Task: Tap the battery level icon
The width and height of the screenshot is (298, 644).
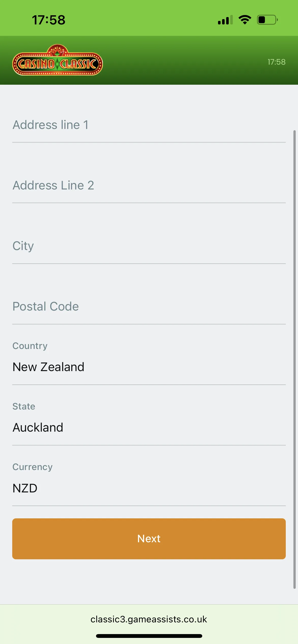Action: (267, 20)
